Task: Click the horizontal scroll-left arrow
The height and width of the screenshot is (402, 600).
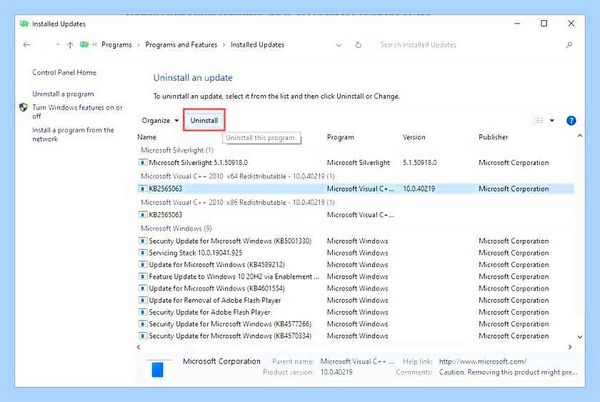Action: pyautogui.click(x=139, y=347)
